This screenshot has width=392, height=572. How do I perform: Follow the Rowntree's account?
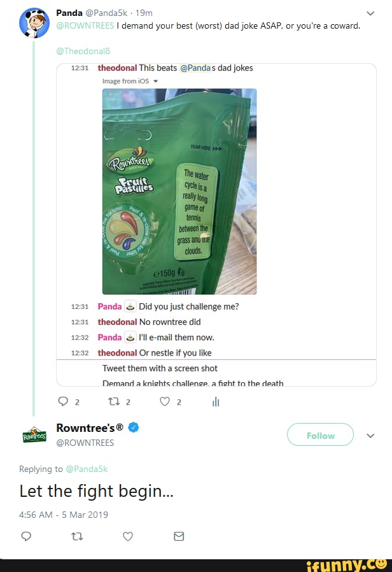320,435
